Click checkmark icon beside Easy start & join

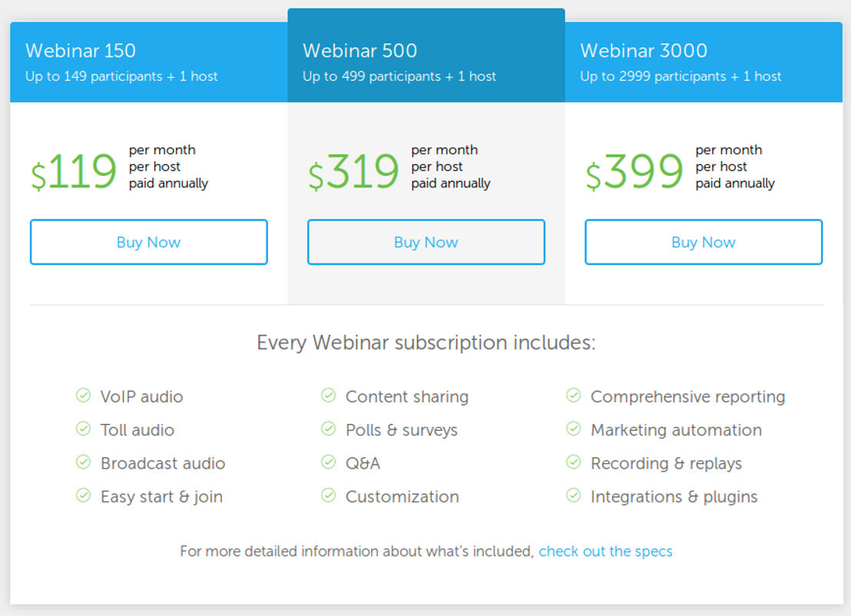(x=83, y=495)
